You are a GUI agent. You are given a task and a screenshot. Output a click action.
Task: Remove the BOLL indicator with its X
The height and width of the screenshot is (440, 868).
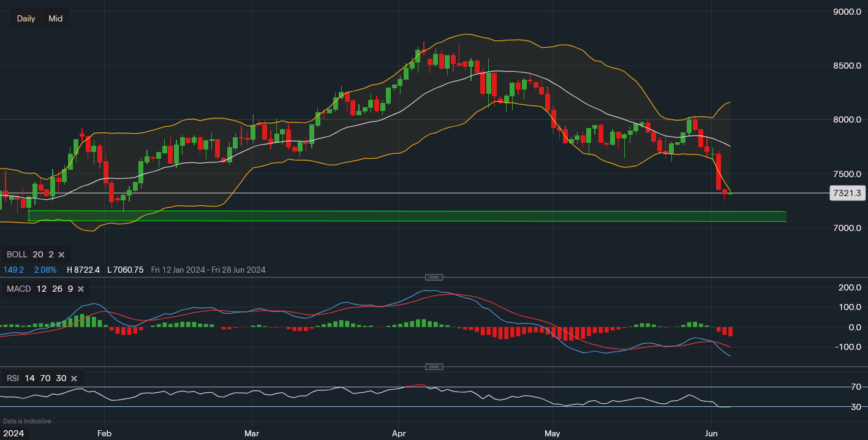[61, 254]
